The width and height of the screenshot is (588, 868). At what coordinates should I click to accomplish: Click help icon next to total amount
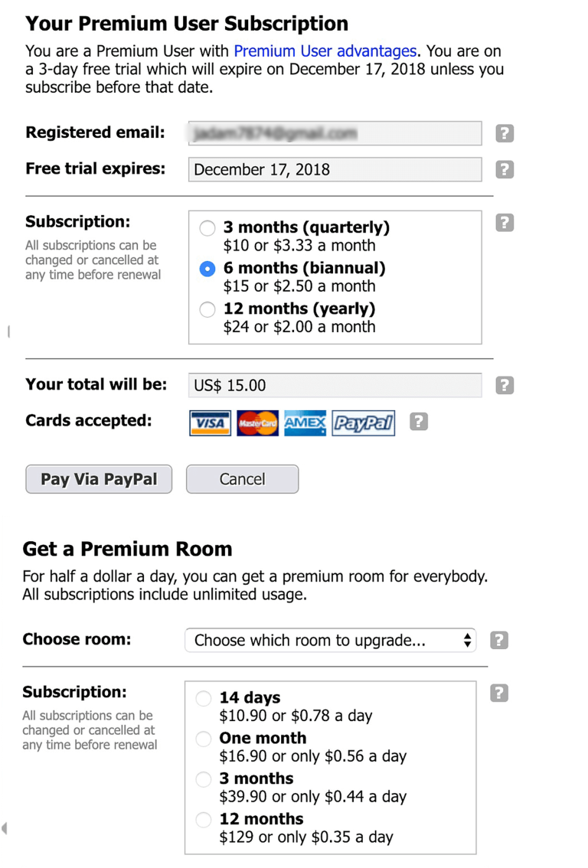tap(505, 385)
